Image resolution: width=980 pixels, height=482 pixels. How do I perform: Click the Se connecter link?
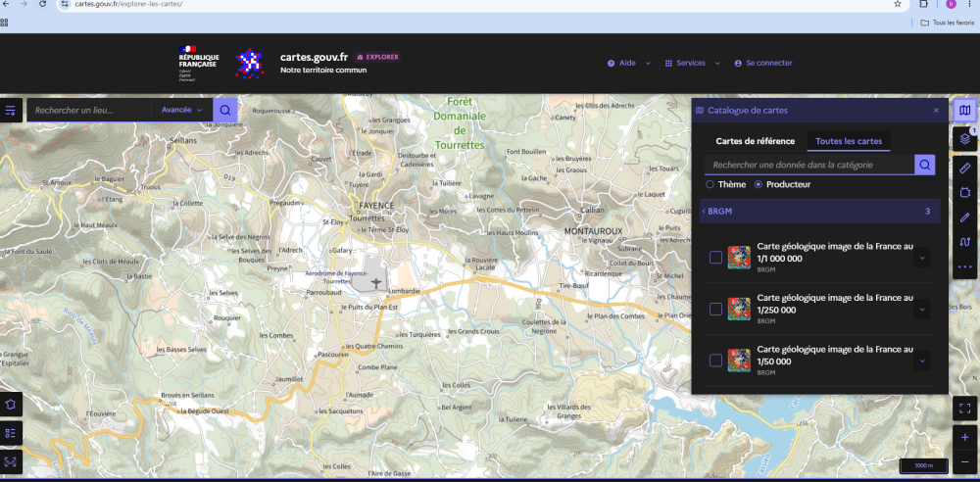click(x=763, y=63)
